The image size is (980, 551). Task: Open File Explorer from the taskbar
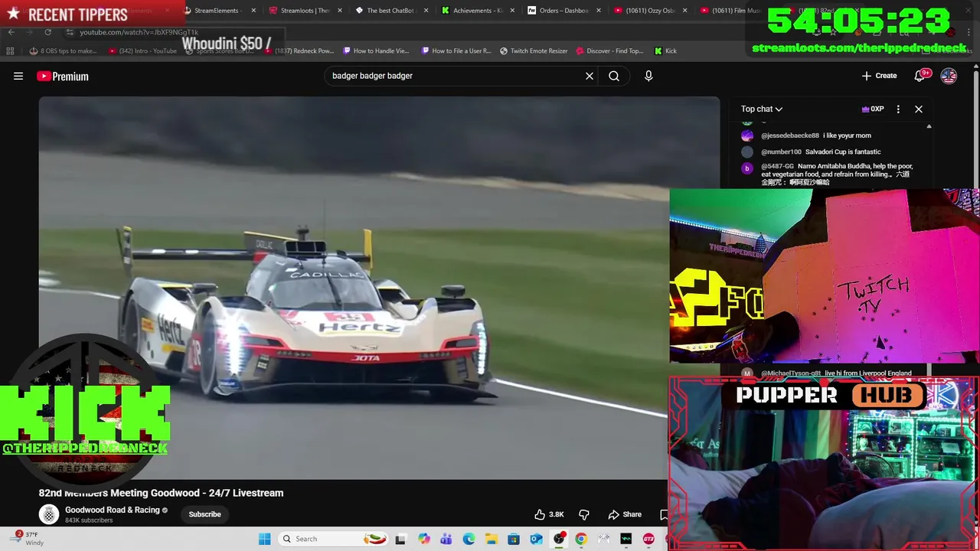point(491,539)
